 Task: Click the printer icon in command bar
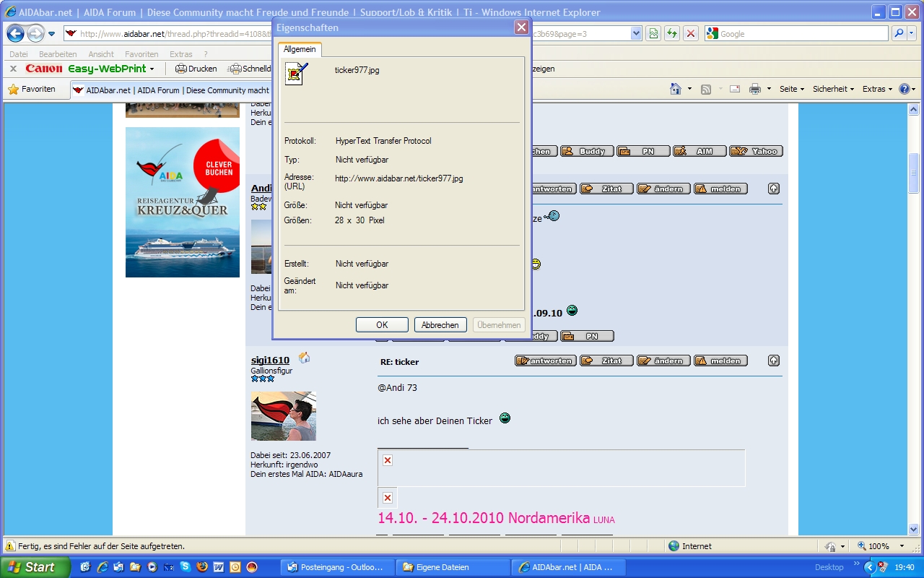[755, 89]
